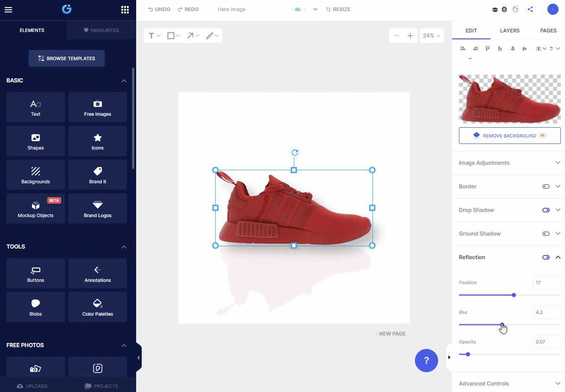This screenshot has width=565, height=392.
Task: Open the arrow tool dropdown
Action: (193, 36)
